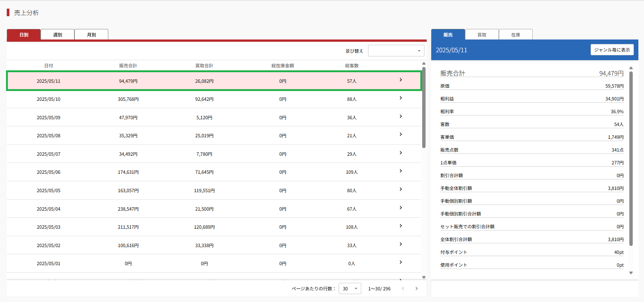Screen dimensions: 644x302
Task: Click the 売上分析 page title
Action: [x=26, y=13]
